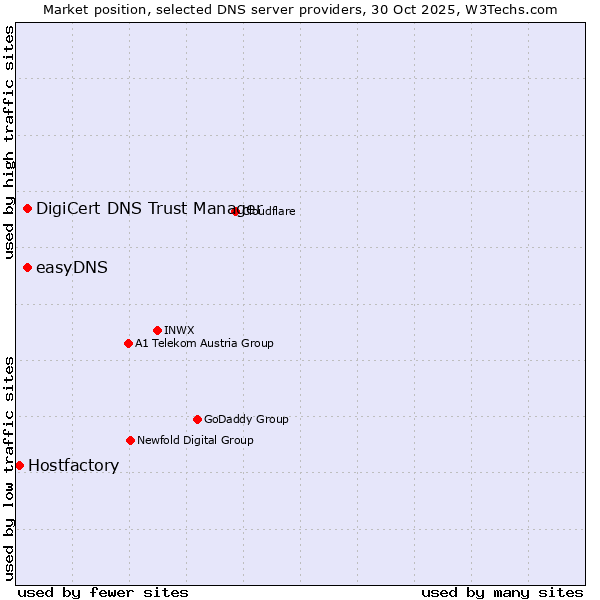Click the red Hostfactory data point
Screen dimensions: 600x600
pyautogui.click(x=19, y=465)
